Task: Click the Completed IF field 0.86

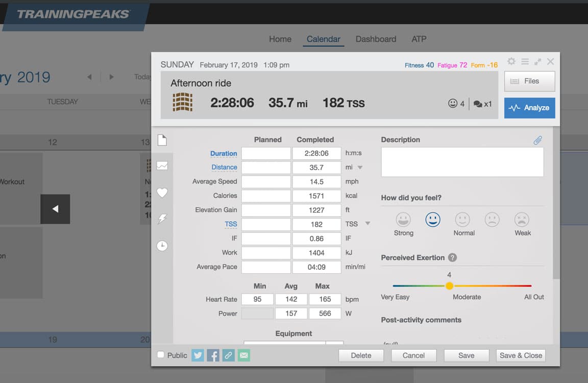Action: tap(316, 238)
